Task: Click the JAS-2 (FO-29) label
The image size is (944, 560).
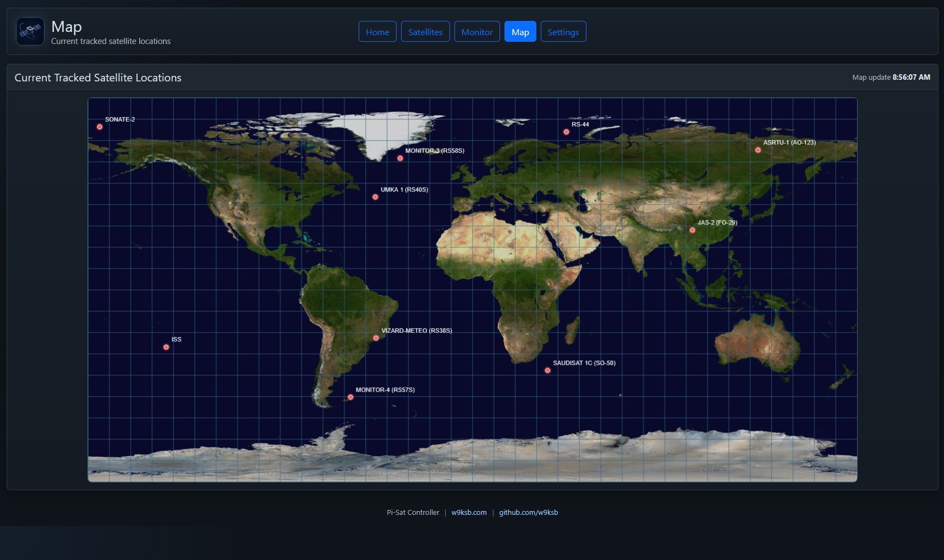Action: (x=717, y=223)
